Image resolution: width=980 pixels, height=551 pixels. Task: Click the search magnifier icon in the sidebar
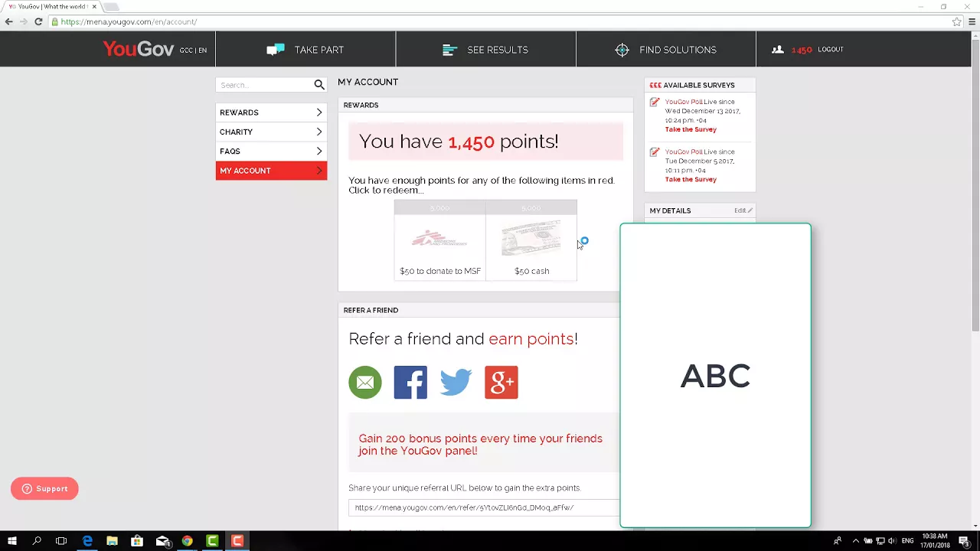pyautogui.click(x=319, y=85)
